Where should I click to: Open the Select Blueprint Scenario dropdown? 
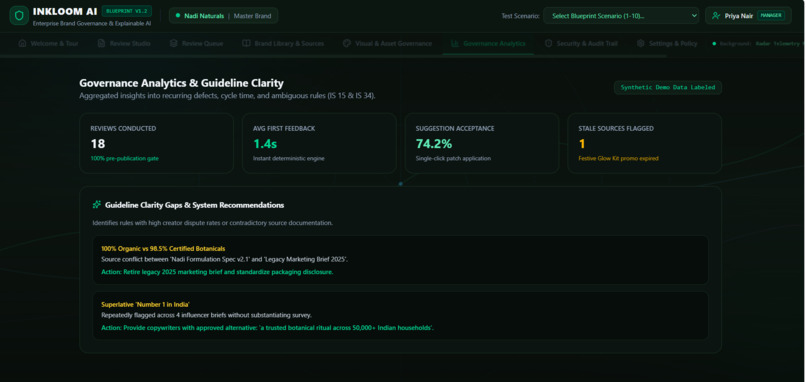coord(621,16)
